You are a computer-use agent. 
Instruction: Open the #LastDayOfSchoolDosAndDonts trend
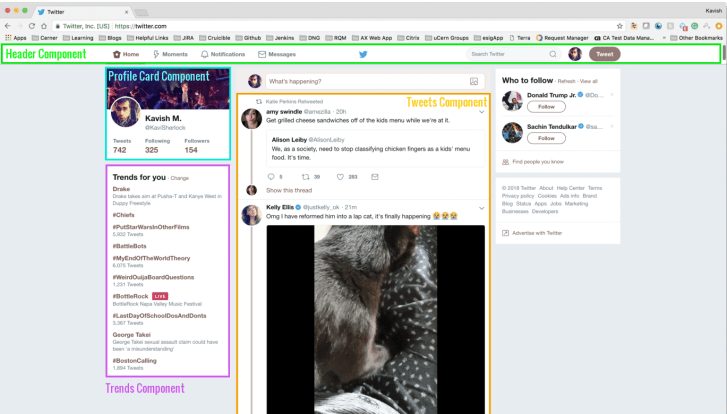tap(159, 315)
